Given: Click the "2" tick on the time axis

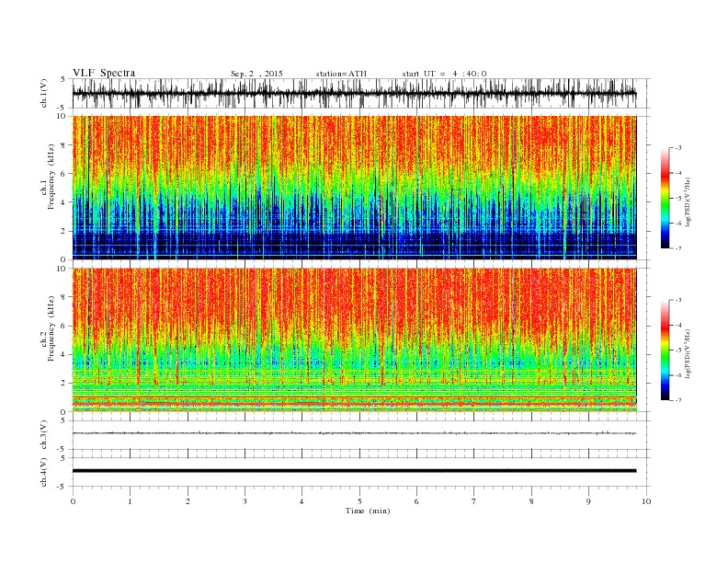Looking at the screenshot, I should coord(188,501).
